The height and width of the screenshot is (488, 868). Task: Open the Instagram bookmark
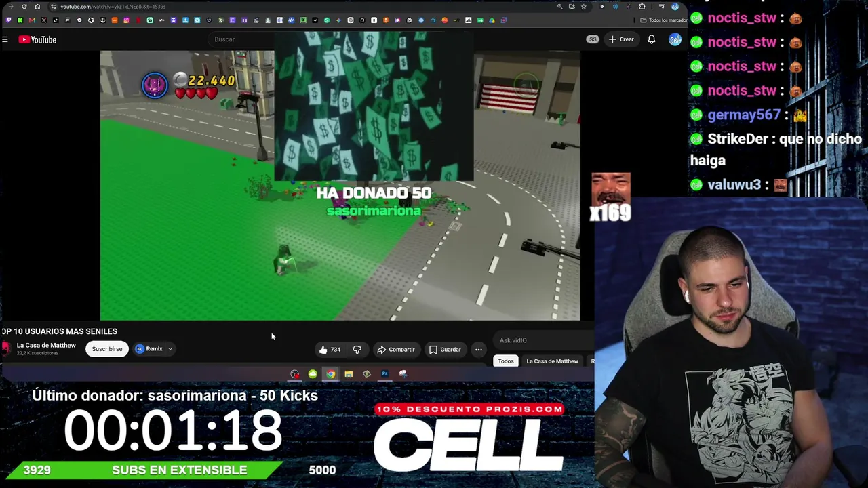tap(126, 20)
